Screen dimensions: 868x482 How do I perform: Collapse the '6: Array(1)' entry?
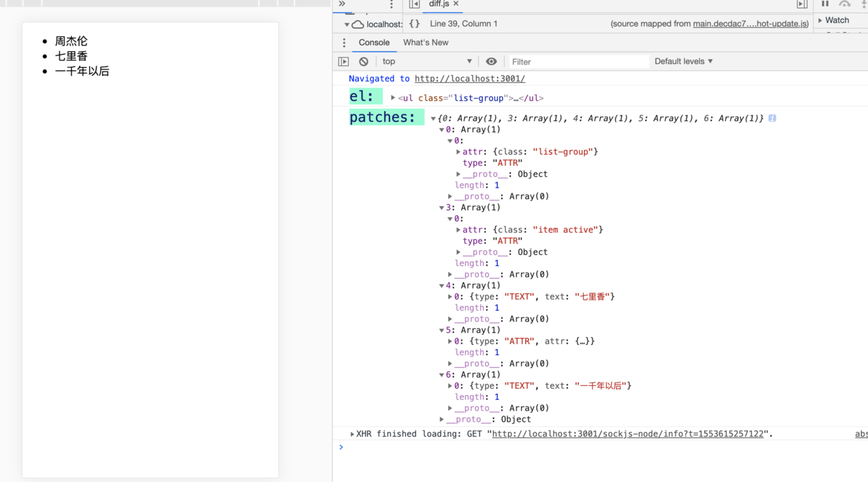[x=441, y=375]
